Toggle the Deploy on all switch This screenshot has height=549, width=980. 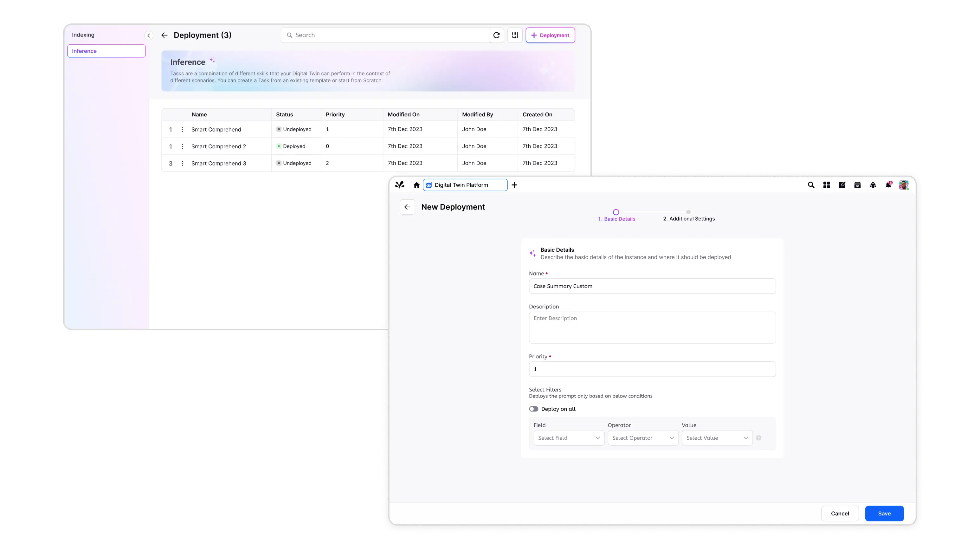pyautogui.click(x=533, y=409)
